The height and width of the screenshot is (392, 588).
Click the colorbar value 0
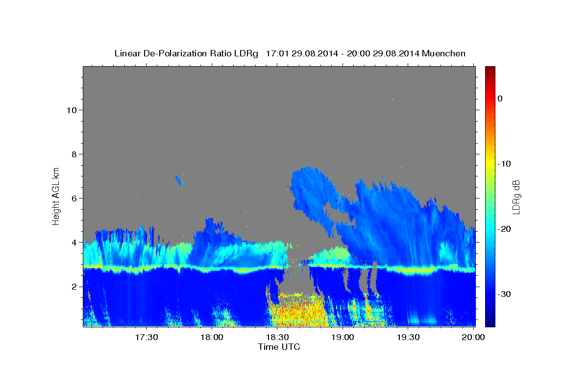(500, 98)
